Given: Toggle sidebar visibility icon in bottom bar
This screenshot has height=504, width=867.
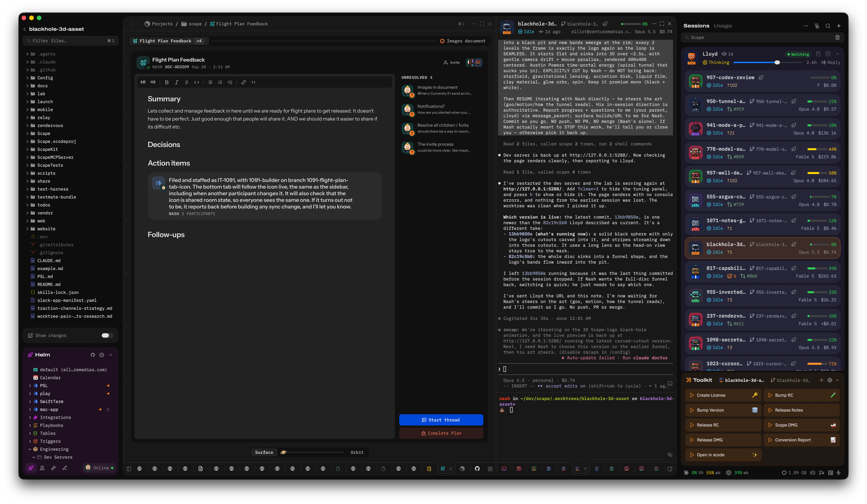Looking at the screenshot, I should click(x=129, y=469).
